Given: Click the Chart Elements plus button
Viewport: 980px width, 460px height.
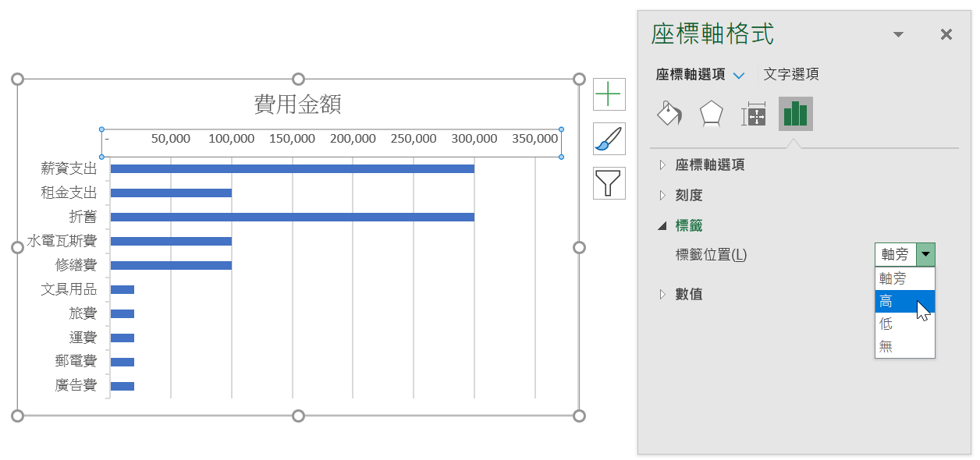Looking at the screenshot, I should pyautogui.click(x=609, y=94).
